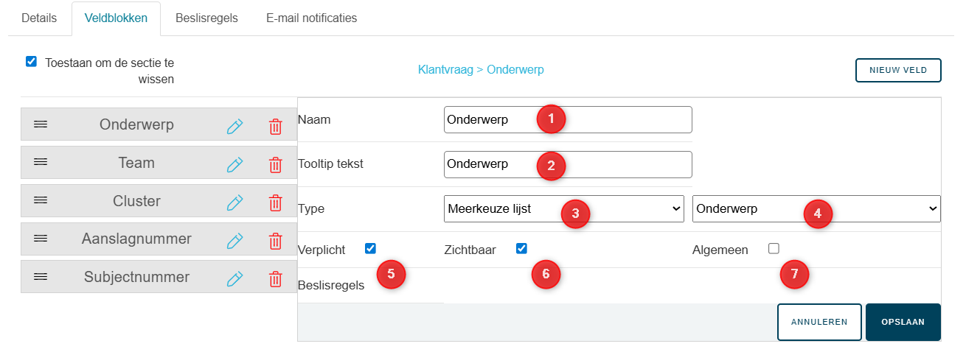Edit the Cluster field via pencil icon
The image size is (980, 352).
point(234,203)
